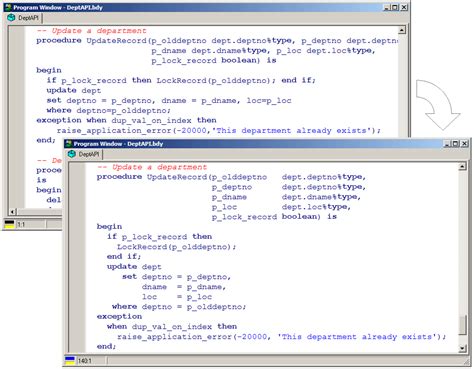This screenshot has height=369, width=474.
Task: Minimize the front Program Window
Action: pos(448,144)
